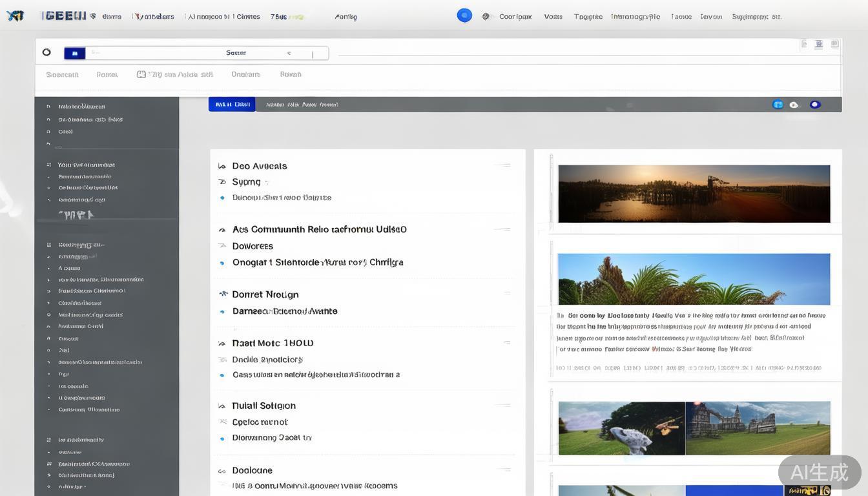Click the dark blue round icon on toolbar

(x=815, y=105)
